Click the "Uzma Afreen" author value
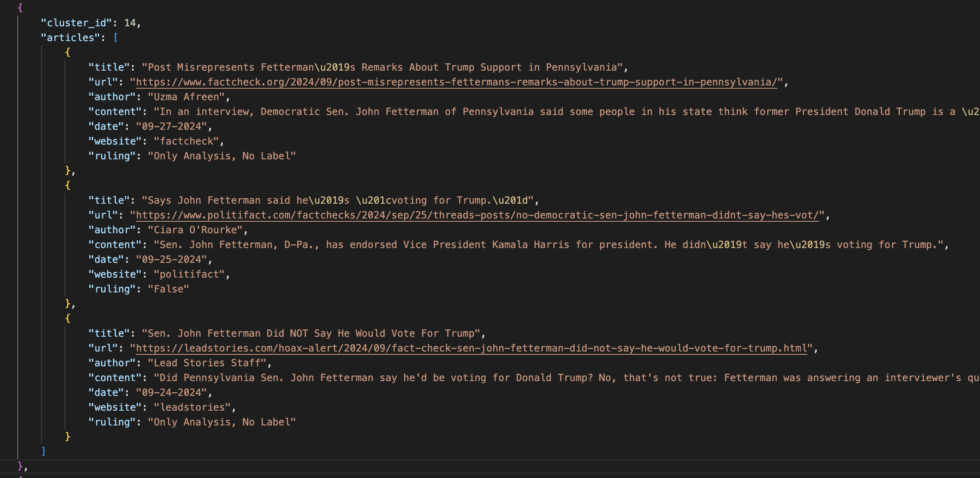The image size is (980, 478). [x=186, y=97]
